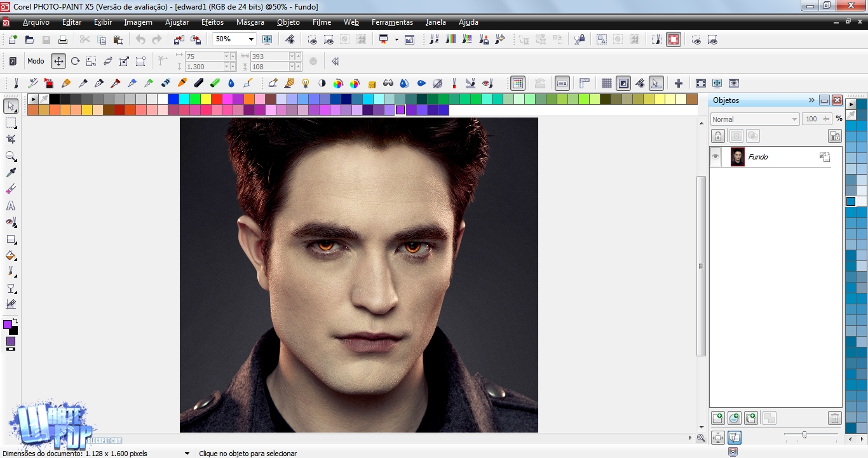The image size is (868, 458).
Task: Choose the light bulb dodge effect tool
Action: coord(306,83)
